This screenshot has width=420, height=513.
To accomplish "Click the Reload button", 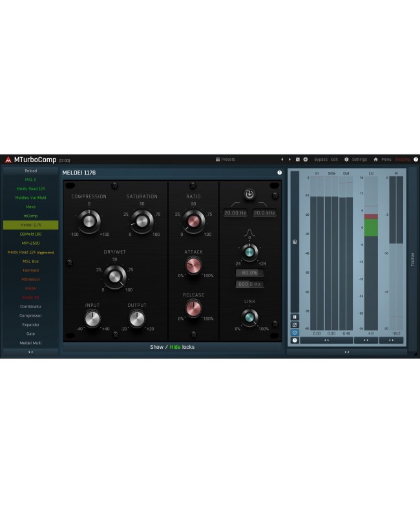I will coord(31,171).
